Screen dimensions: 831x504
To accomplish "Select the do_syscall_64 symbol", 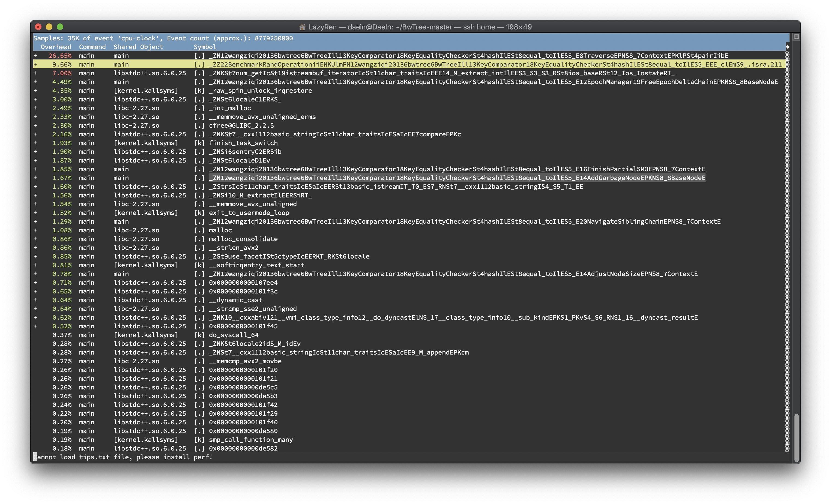I will click(234, 335).
